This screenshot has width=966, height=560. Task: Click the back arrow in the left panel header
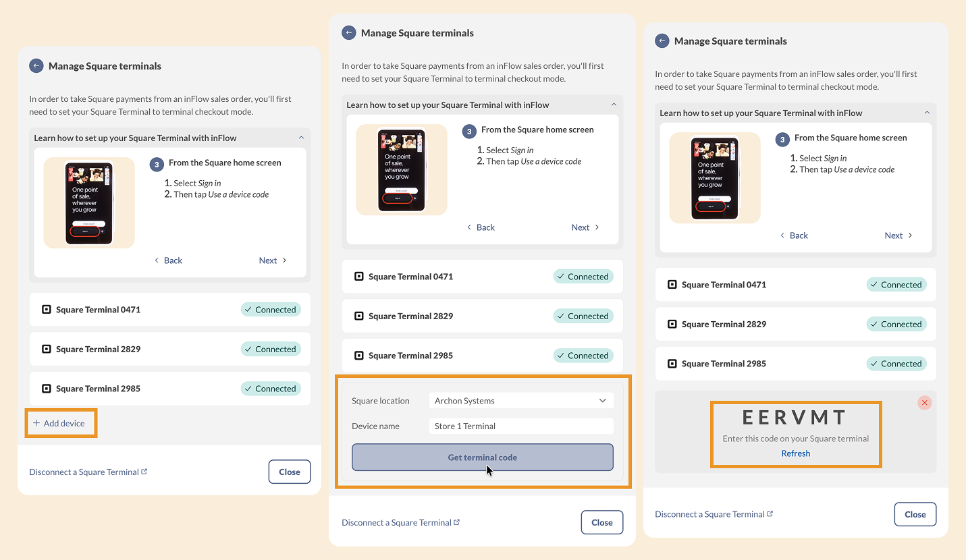click(x=36, y=66)
